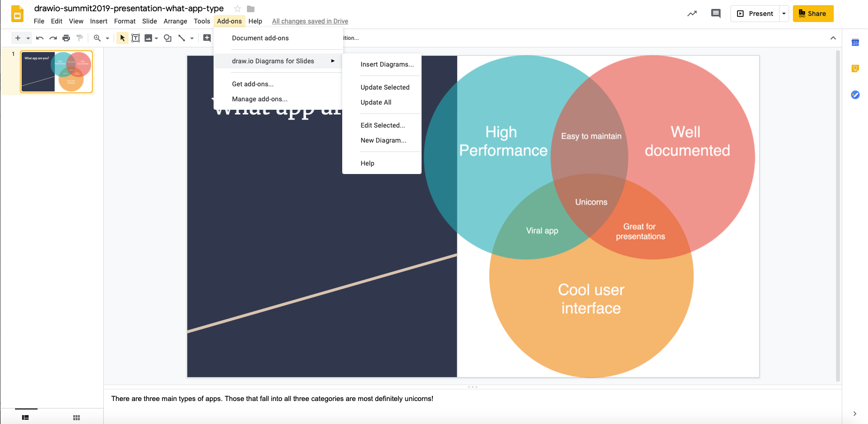Collapse the menus with the up chevron

833,38
